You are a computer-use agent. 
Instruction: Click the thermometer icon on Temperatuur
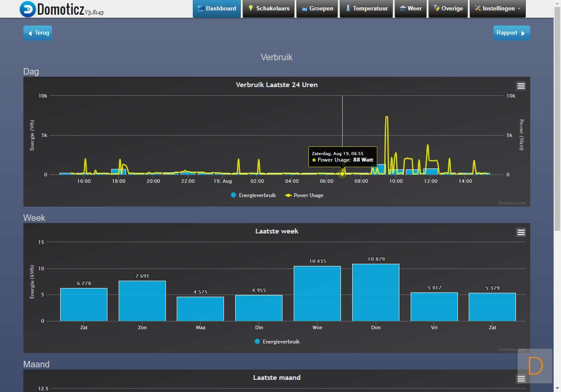click(348, 8)
